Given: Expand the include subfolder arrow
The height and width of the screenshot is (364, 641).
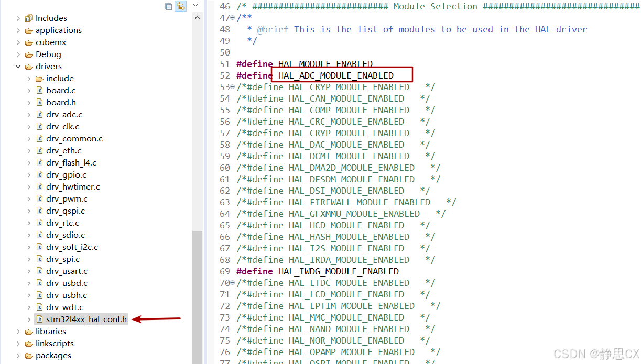Looking at the screenshot, I should click(29, 79).
